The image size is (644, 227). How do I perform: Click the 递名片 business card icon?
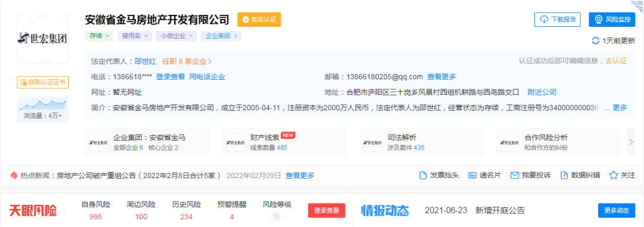[472, 175]
